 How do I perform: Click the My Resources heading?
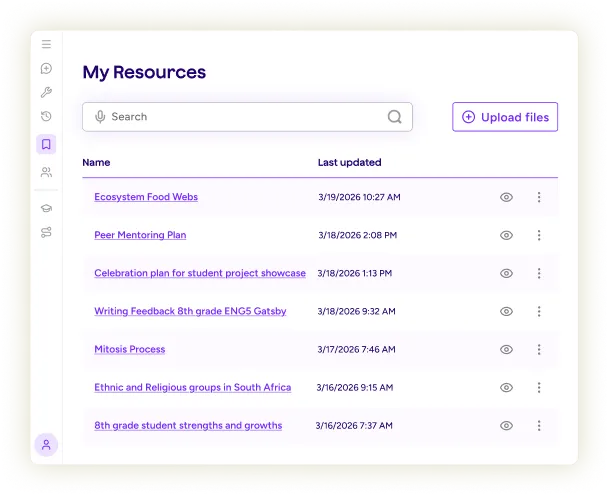pyautogui.click(x=144, y=73)
